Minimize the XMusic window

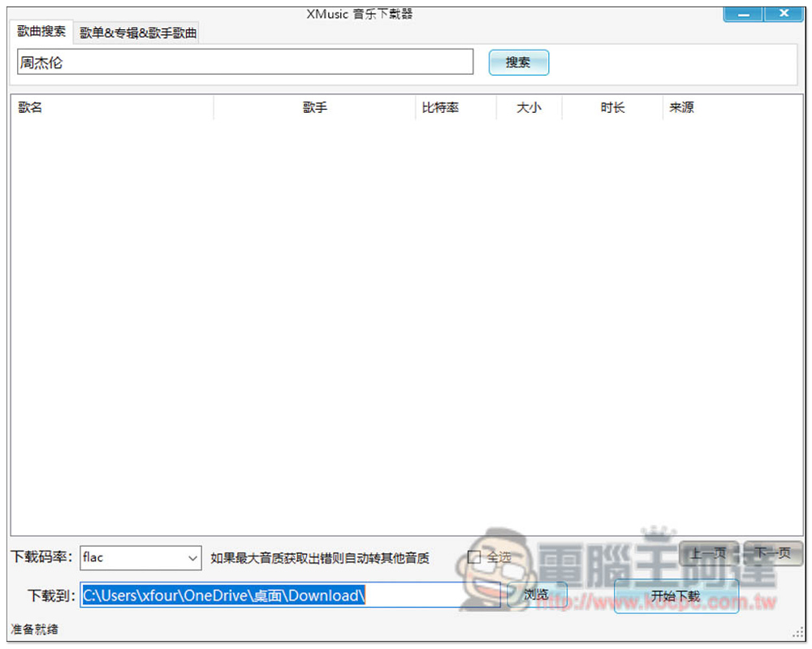click(x=743, y=14)
